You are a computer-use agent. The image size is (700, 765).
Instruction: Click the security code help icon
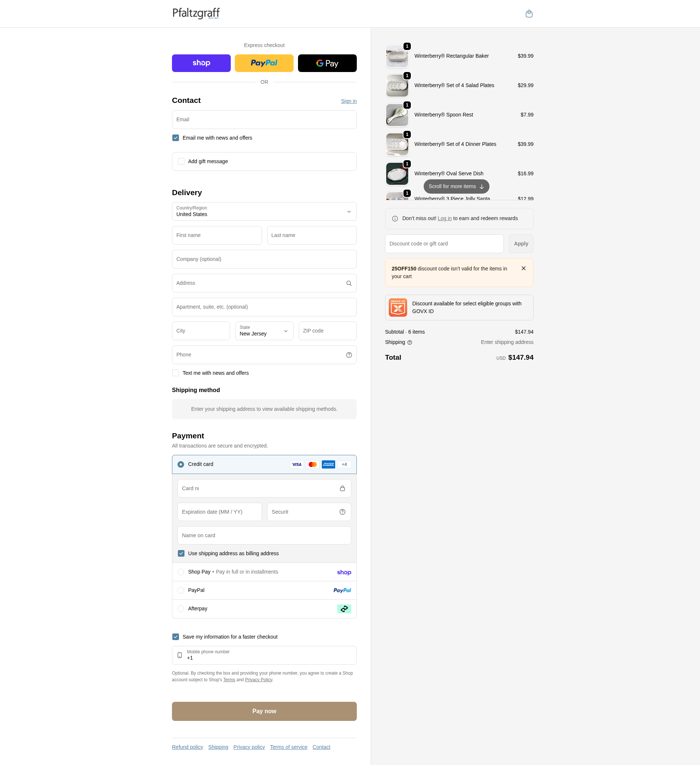click(342, 512)
